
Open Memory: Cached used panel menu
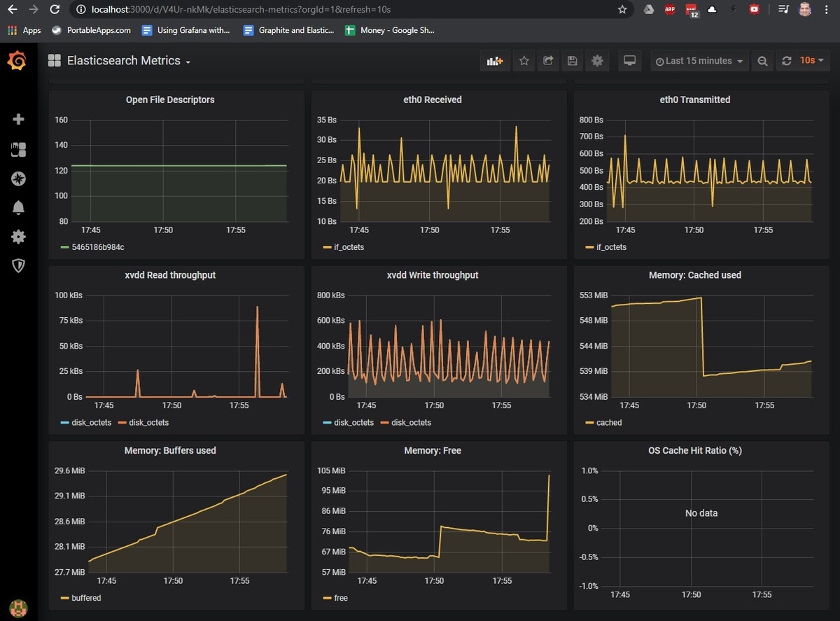click(695, 275)
